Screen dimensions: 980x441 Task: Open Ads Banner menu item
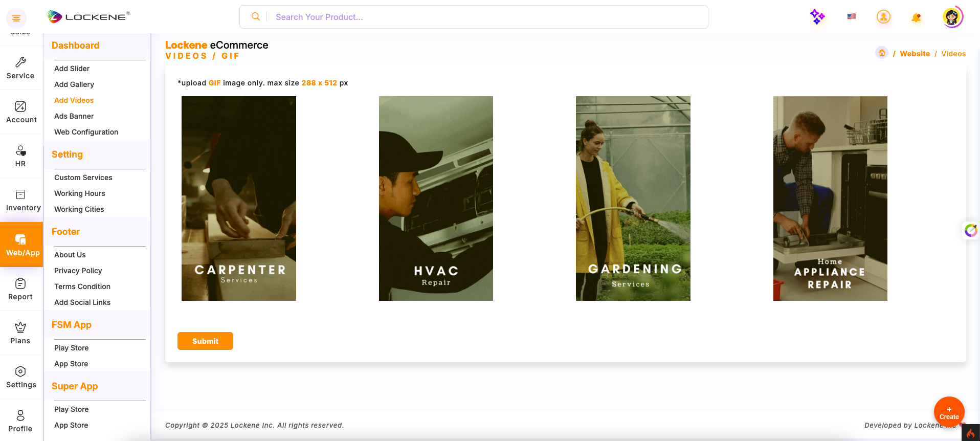pos(74,116)
